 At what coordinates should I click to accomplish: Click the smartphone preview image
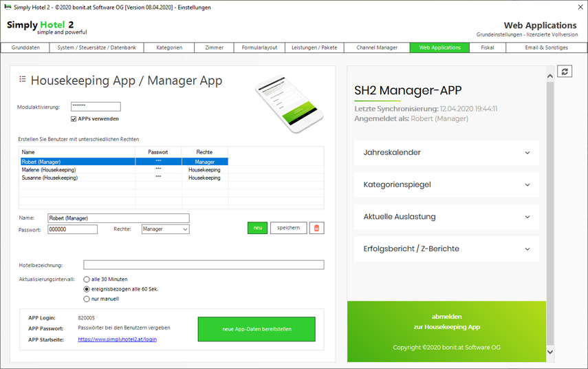click(290, 103)
